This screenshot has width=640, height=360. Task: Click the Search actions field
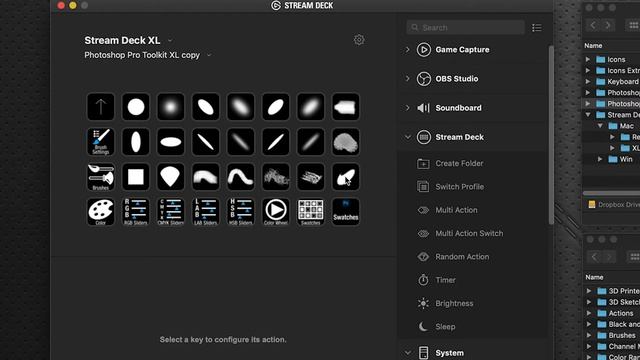pyautogui.click(x=465, y=27)
